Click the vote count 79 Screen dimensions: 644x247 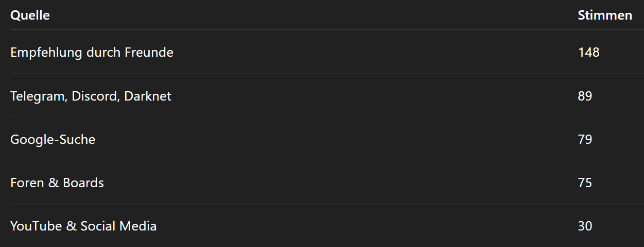point(585,139)
